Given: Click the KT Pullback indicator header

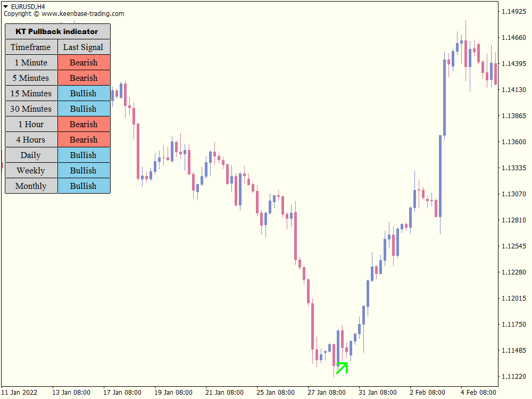Looking at the screenshot, I should tap(57, 31).
